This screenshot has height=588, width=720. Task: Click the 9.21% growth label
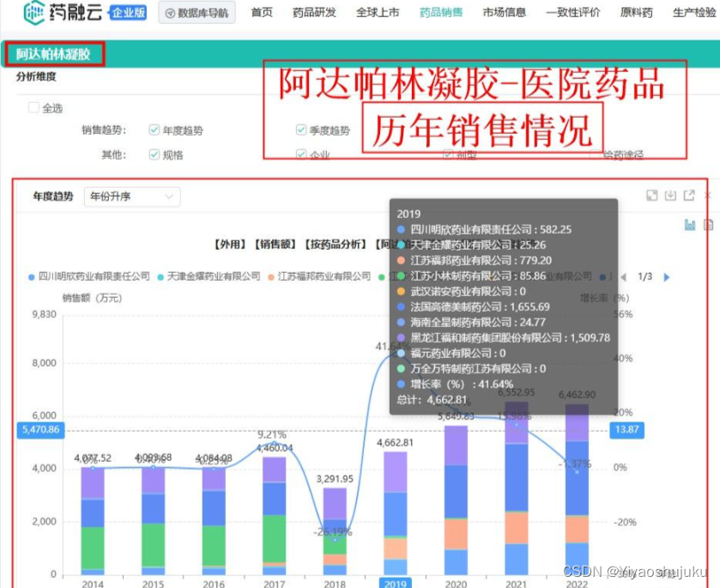(x=272, y=434)
